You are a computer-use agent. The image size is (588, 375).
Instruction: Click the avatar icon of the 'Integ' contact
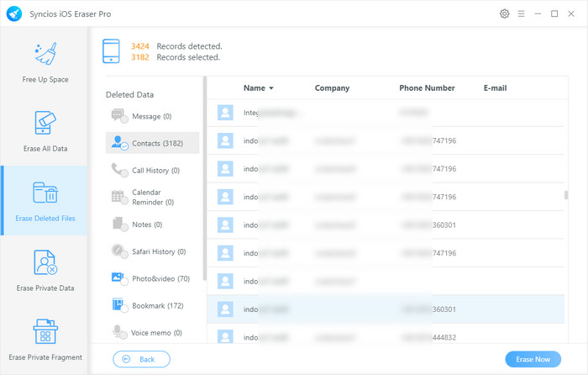tap(225, 113)
